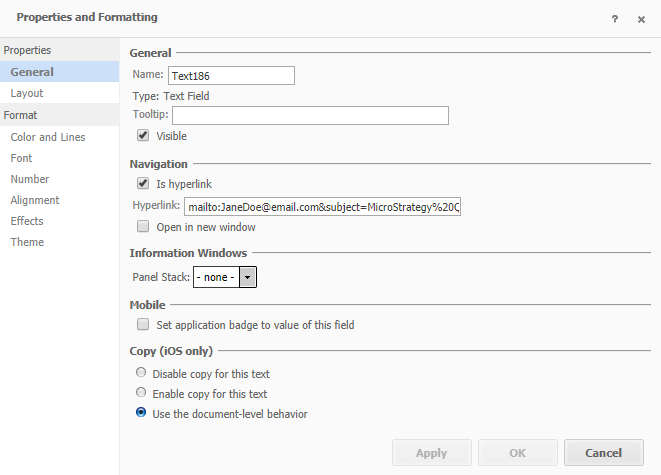Open the Panel Stack dropdown arrow
The height and width of the screenshot is (475, 661).
[248, 277]
